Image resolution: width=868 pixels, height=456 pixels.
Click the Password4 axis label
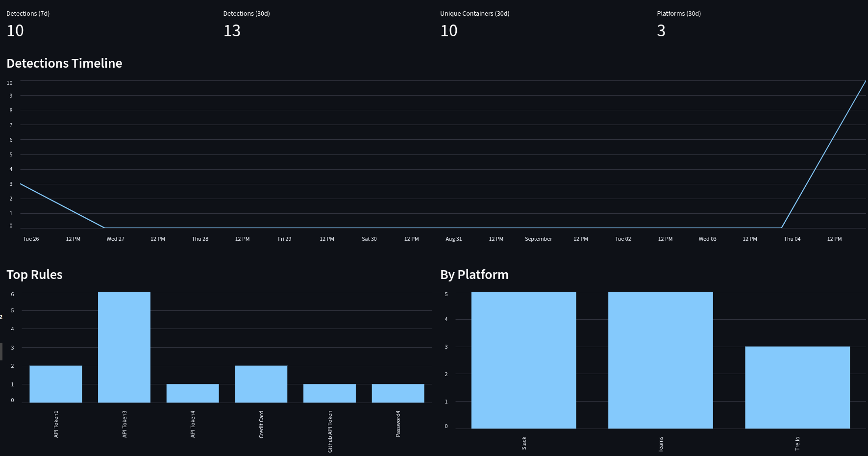tap(398, 424)
